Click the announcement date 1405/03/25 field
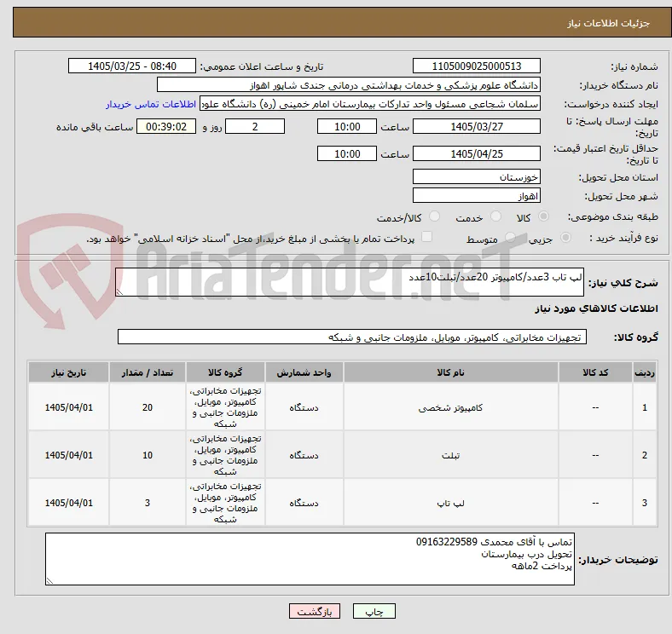This screenshot has height=634, width=672. [x=132, y=66]
